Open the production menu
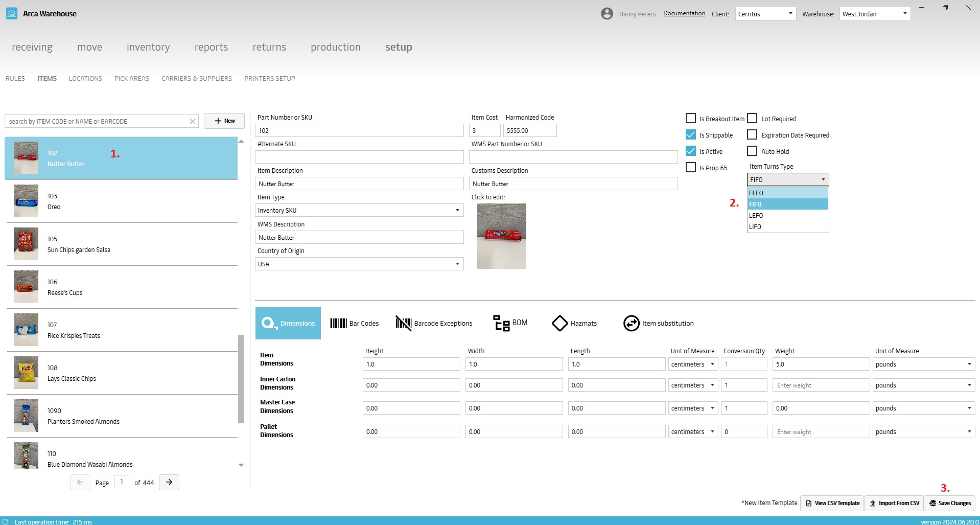Screen dimensions: 980x525 [336, 47]
